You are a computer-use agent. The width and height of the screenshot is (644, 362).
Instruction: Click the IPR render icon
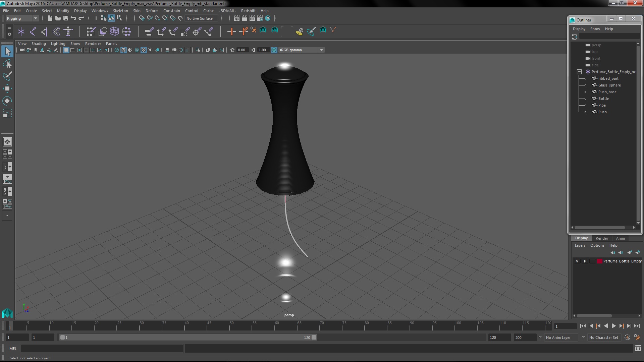[x=252, y=18]
